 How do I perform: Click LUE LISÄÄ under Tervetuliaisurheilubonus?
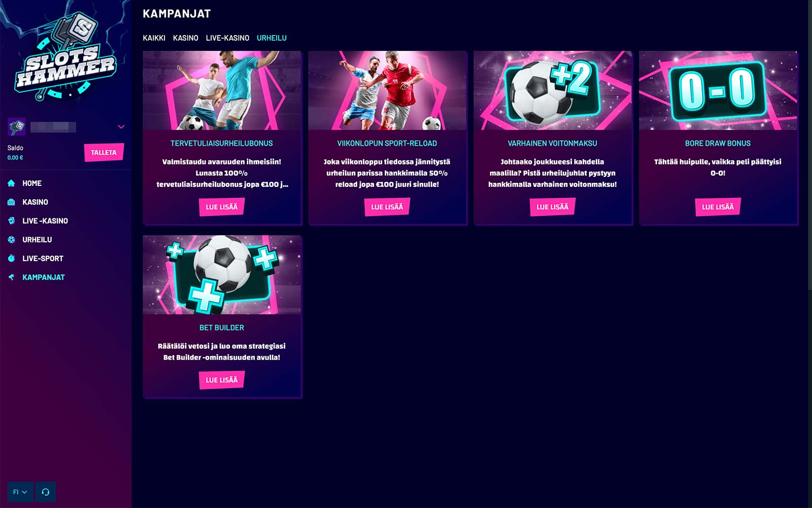tap(222, 207)
